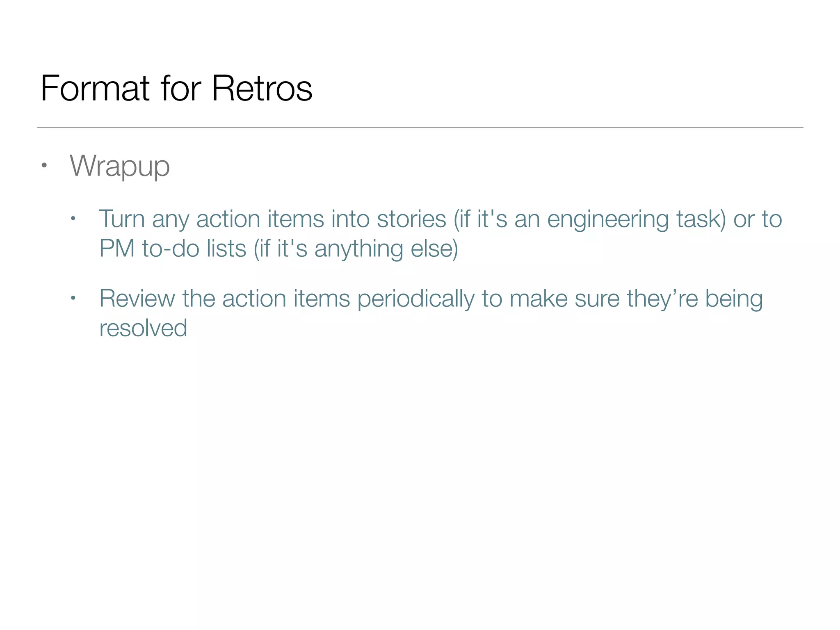Click the "Format for Retros" slide title
The width and height of the screenshot is (840, 630).
(x=176, y=88)
